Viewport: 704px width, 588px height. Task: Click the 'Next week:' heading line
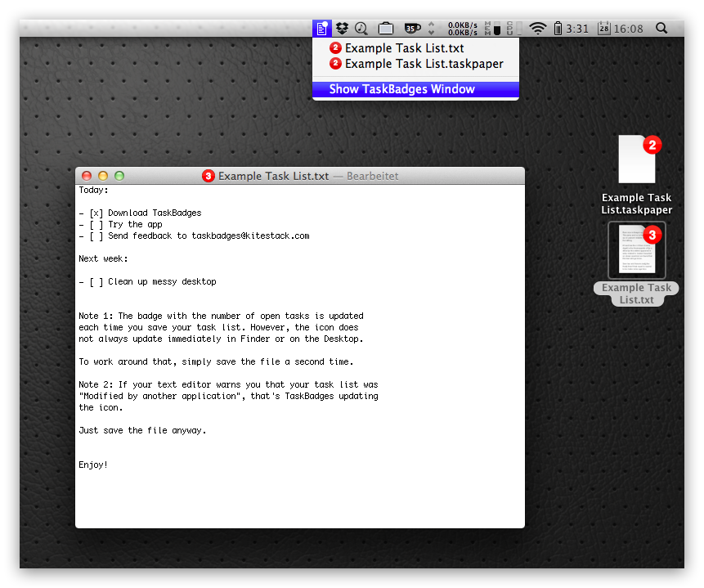(x=103, y=258)
